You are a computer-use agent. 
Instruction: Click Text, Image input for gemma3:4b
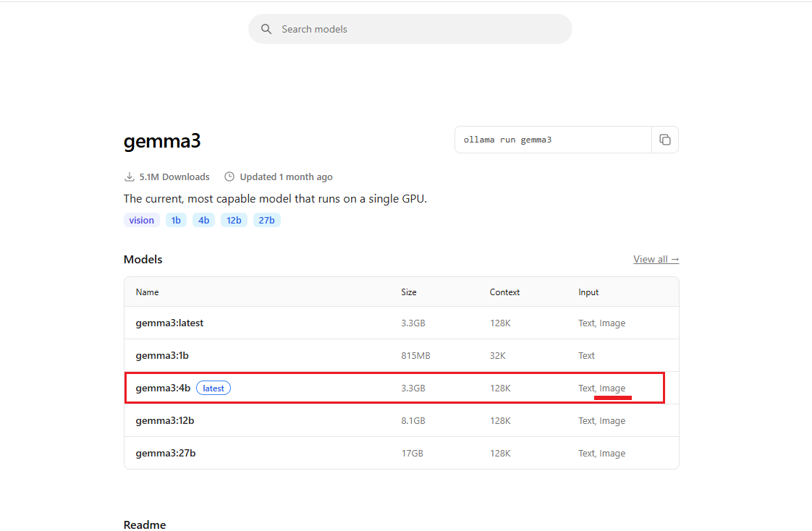(x=601, y=388)
